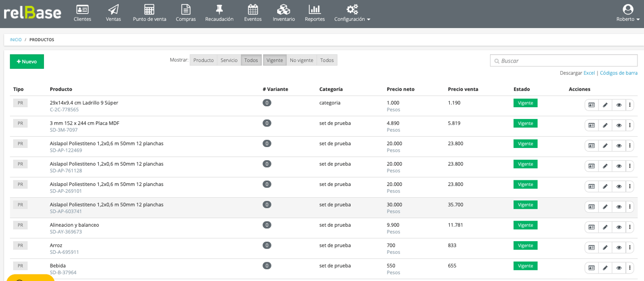Viewport: 644px width, 281px height.
Task: Open the Compras document icon
Action: tap(186, 9)
